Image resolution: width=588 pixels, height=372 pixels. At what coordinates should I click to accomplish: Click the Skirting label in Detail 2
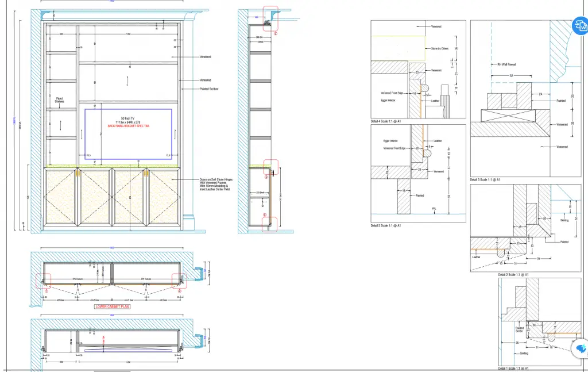[564, 220]
